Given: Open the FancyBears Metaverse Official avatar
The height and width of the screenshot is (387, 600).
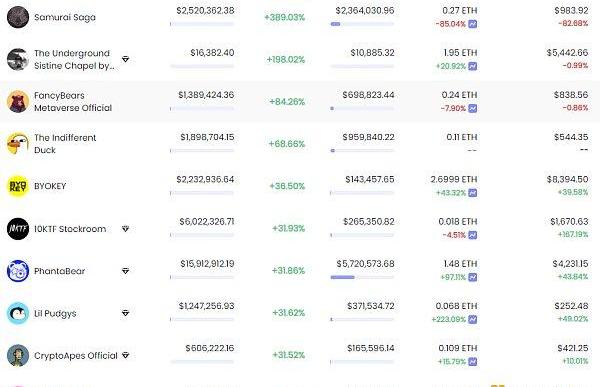Looking at the screenshot, I should coord(18,102).
